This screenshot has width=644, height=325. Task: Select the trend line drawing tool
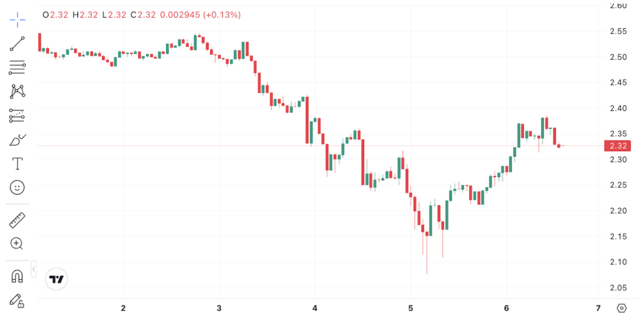(17, 43)
